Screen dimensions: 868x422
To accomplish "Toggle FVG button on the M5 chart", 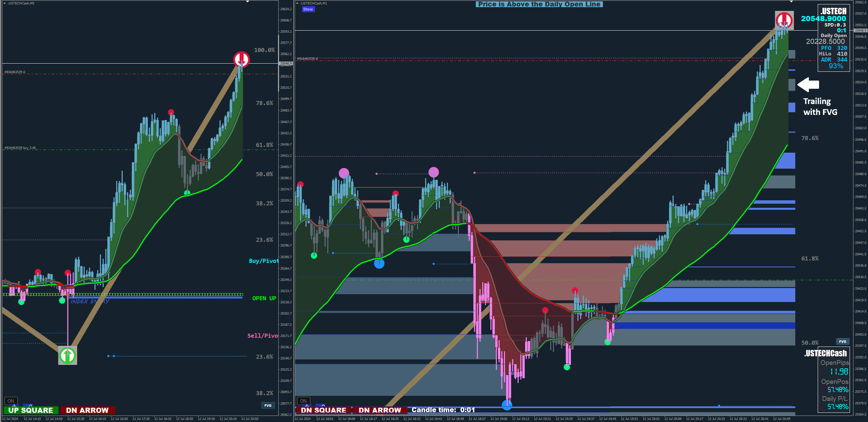I will (x=268, y=405).
